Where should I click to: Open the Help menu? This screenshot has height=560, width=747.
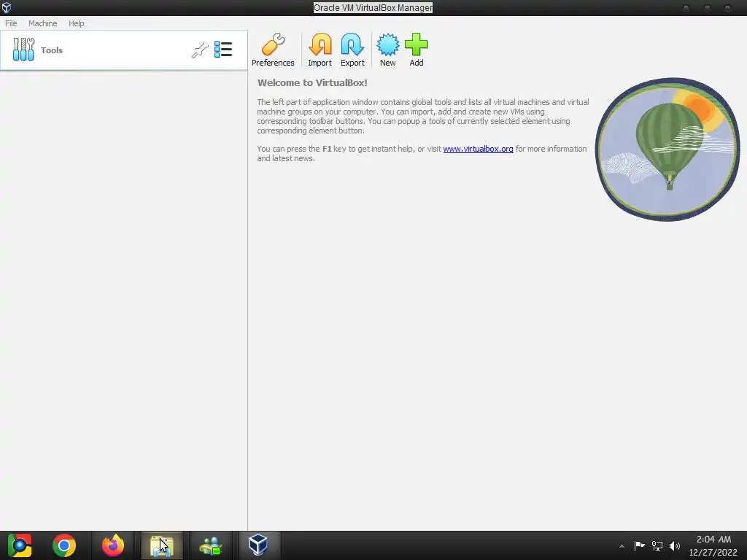(x=76, y=23)
